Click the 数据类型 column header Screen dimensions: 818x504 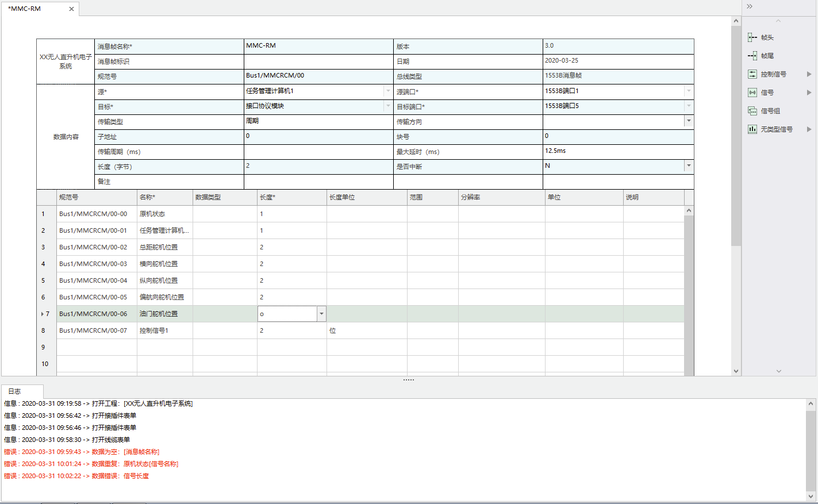pos(224,197)
